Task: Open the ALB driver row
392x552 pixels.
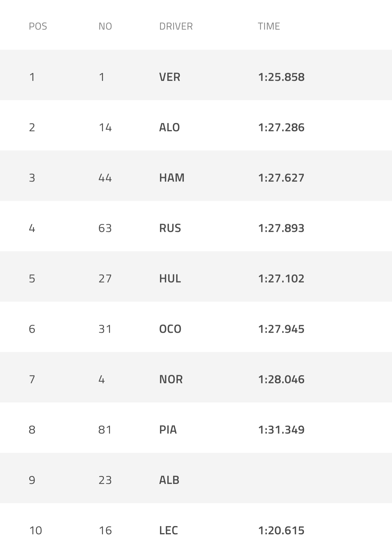Action: (x=169, y=480)
